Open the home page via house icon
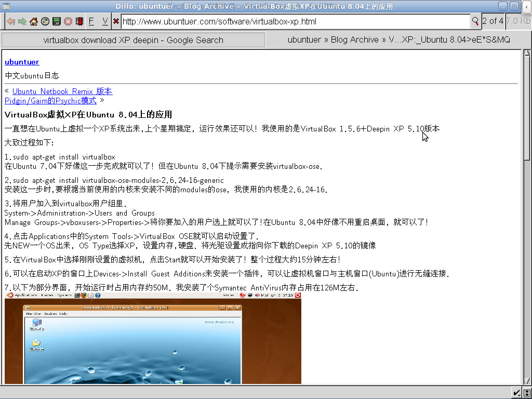This screenshot has width=532, height=399. (34, 21)
